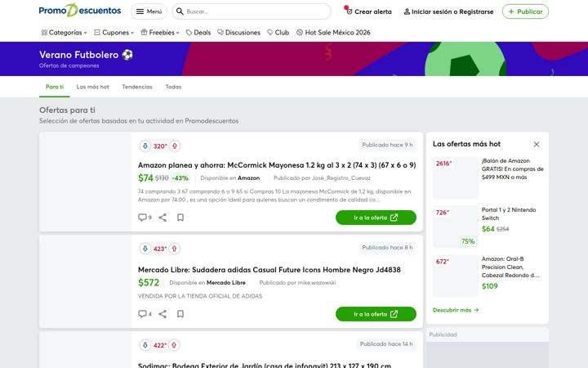The height and width of the screenshot is (368, 588).
Task: Go to the Sudadera adidas offer button
Action: pyautogui.click(x=376, y=314)
